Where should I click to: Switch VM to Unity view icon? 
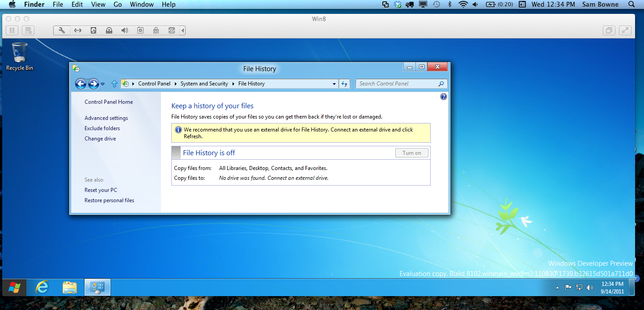click(x=609, y=30)
